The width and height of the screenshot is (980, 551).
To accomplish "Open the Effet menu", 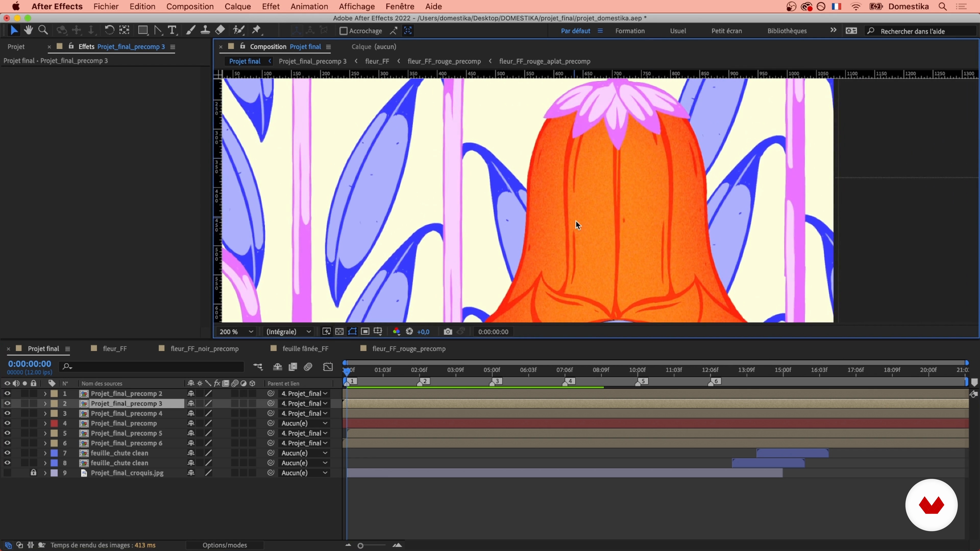I will pyautogui.click(x=271, y=6).
